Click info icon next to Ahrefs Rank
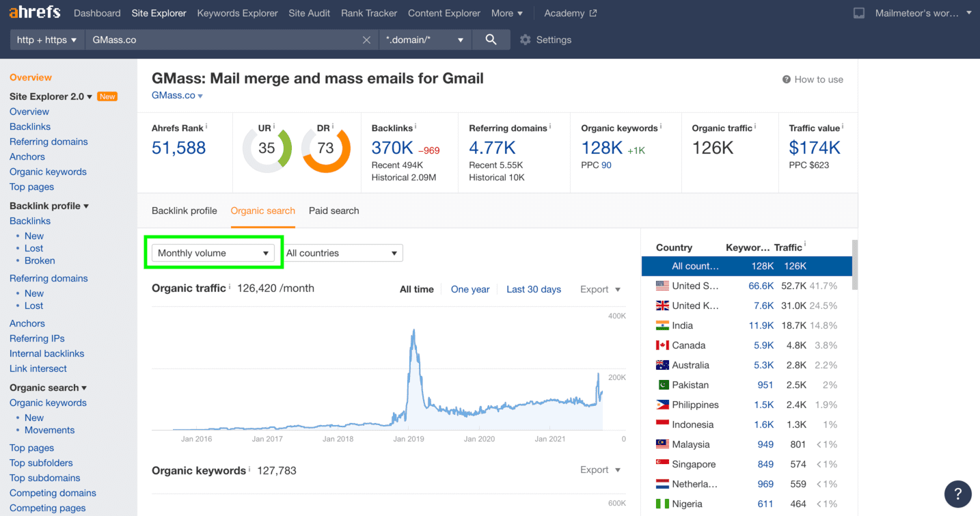The width and height of the screenshot is (980, 516). pyautogui.click(x=207, y=126)
